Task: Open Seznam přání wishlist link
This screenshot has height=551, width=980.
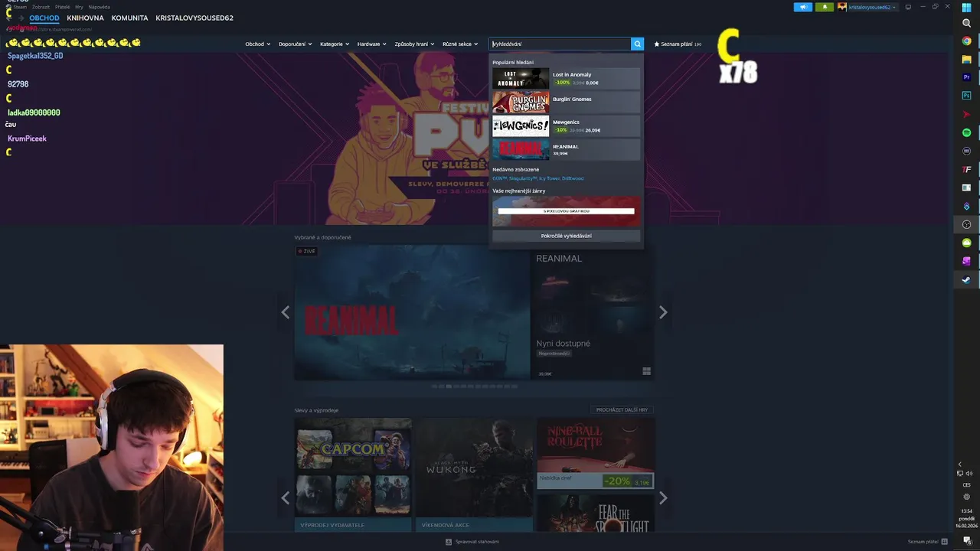Action: click(x=678, y=44)
